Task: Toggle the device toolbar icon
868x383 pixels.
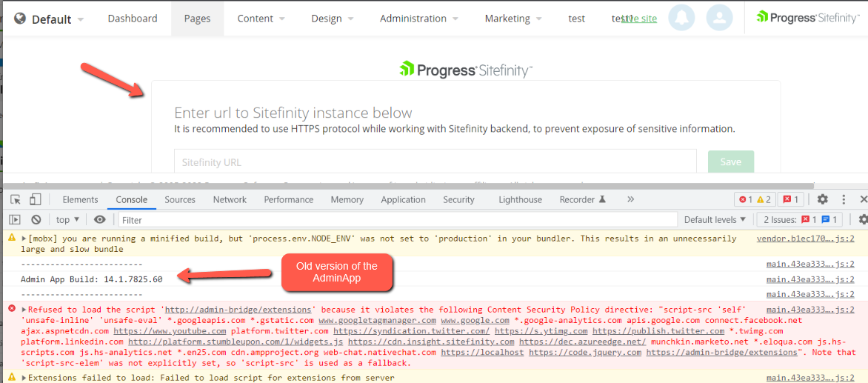Action: point(36,200)
